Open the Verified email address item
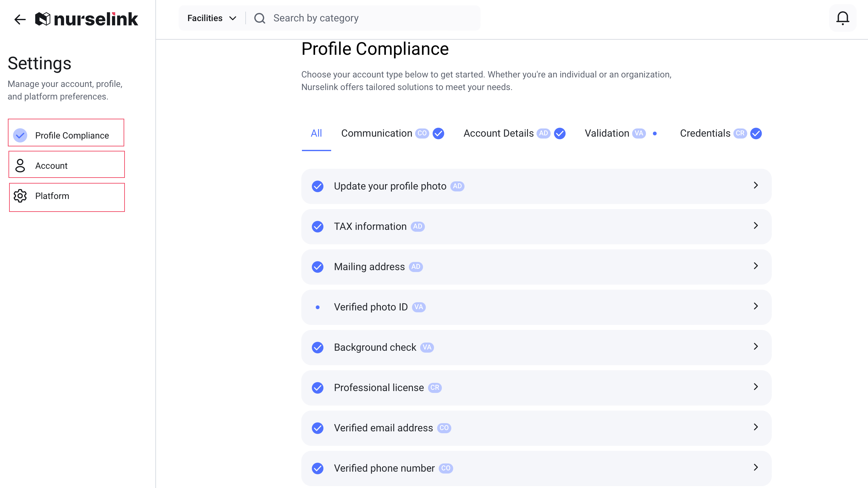Screen dimensions: 868x488 coord(383,428)
